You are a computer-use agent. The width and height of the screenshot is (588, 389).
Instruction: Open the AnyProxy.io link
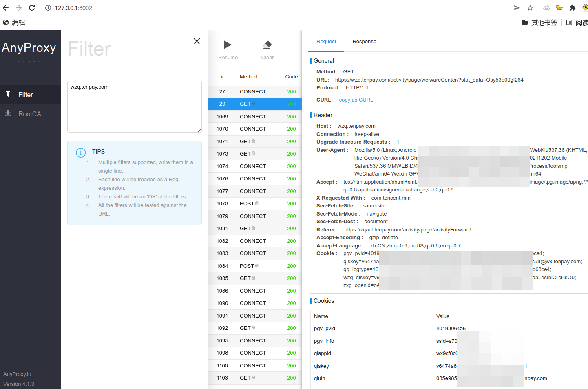click(17, 374)
